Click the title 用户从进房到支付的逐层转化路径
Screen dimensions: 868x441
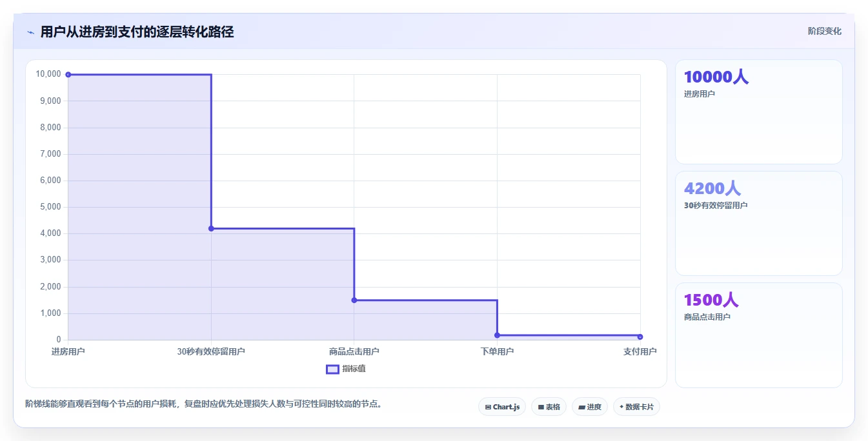tap(137, 32)
